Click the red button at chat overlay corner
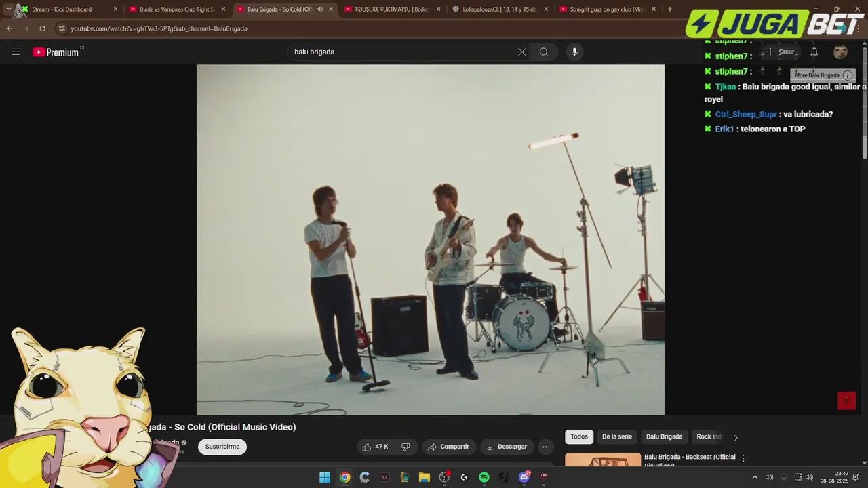868x488 pixels. (x=846, y=401)
